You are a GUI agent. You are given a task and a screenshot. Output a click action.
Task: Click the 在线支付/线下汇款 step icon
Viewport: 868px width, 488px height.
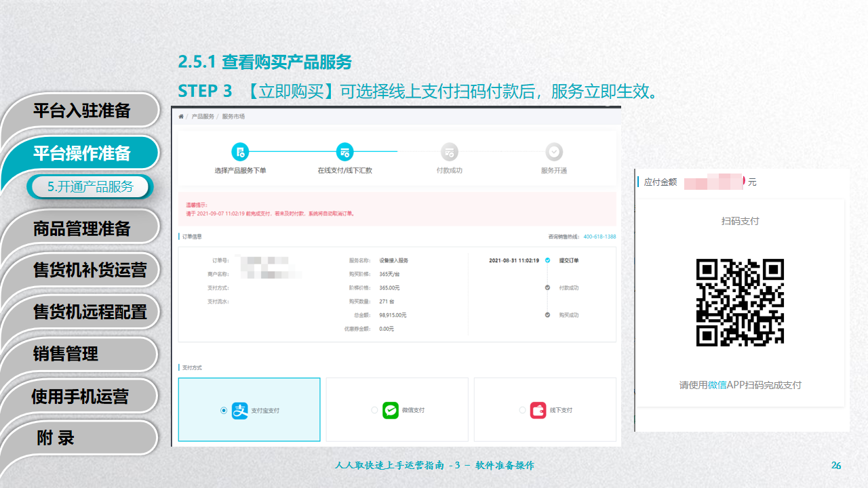tap(344, 152)
